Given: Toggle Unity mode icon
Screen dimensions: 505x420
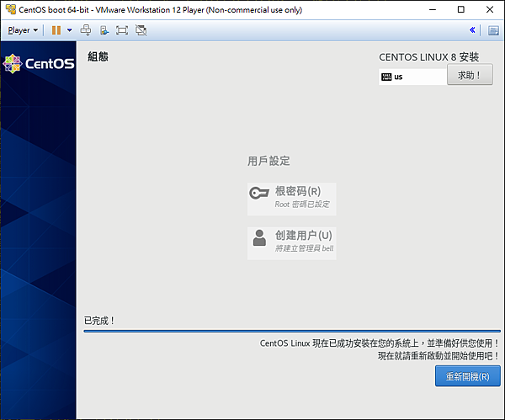Looking at the screenshot, I should 141,30.
